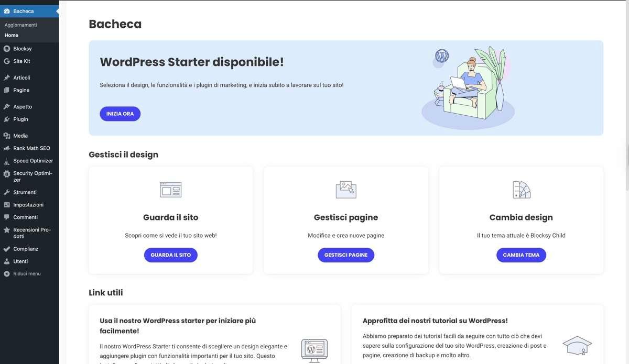Image resolution: width=629 pixels, height=364 pixels.
Task: Click the graduation cap tutorial icon
Action: 577,346
